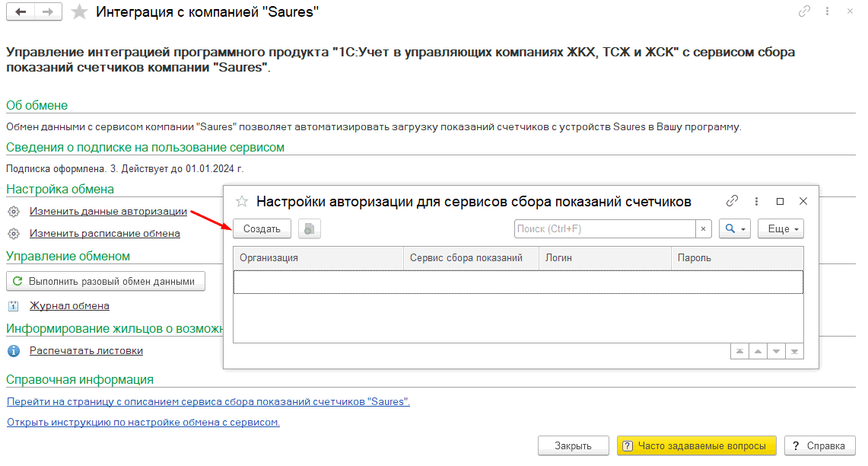Open 'Справка' help button

point(819,445)
